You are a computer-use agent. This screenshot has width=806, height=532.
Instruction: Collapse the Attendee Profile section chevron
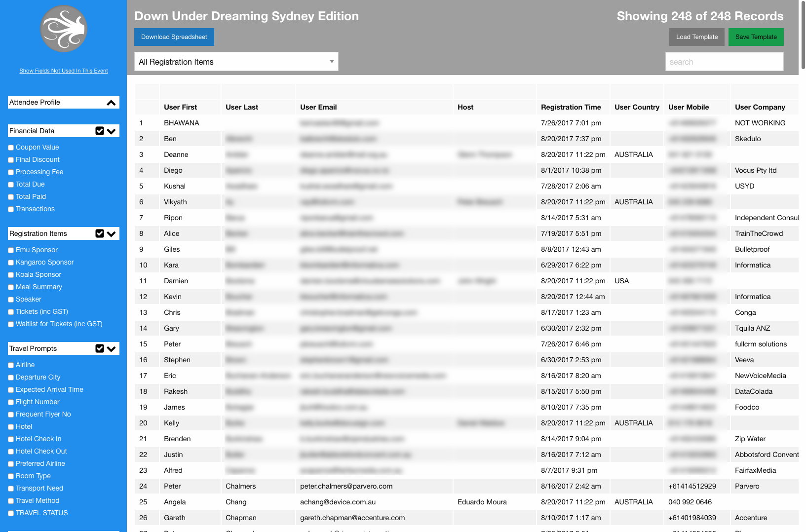tap(111, 103)
